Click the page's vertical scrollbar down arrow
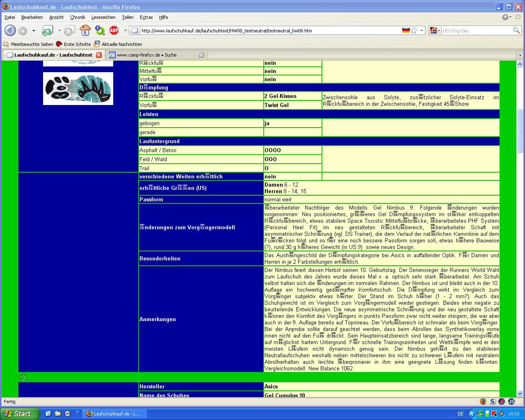This screenshot has height=420, width=525. 520,393
